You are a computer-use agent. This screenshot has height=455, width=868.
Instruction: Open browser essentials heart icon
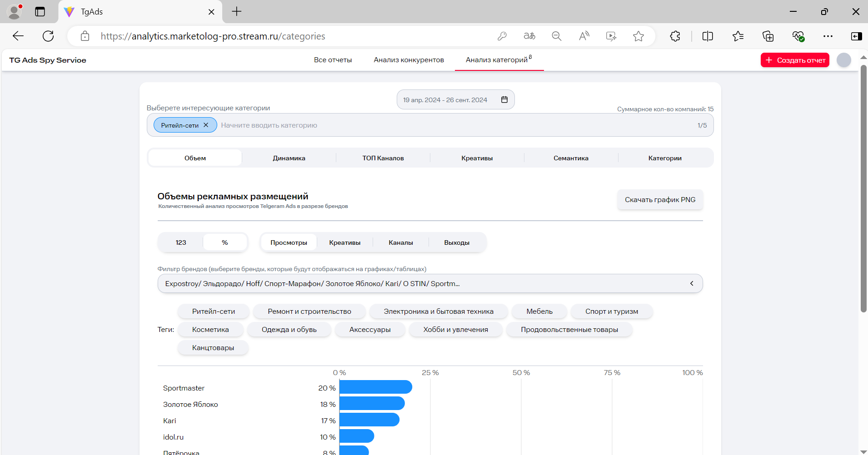coord(798,36)
